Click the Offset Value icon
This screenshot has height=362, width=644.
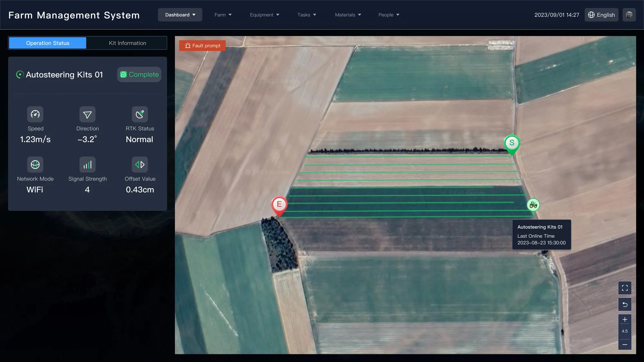click(140, 164)
